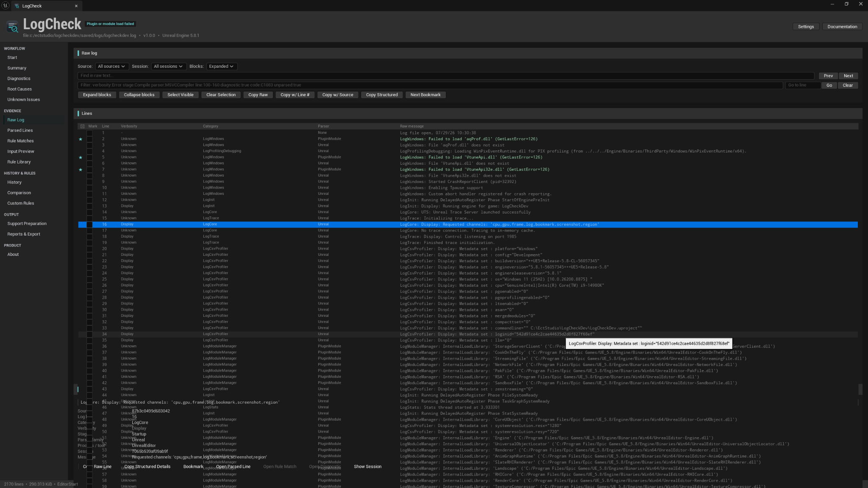
Task: Focus the Filter query input field
Action: (x=430, y=85)
